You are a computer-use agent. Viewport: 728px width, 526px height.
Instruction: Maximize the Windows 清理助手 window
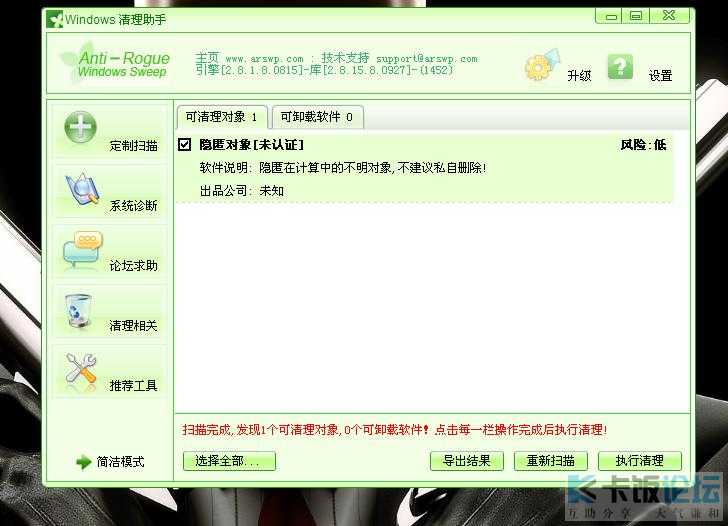[x=636, y=16]
